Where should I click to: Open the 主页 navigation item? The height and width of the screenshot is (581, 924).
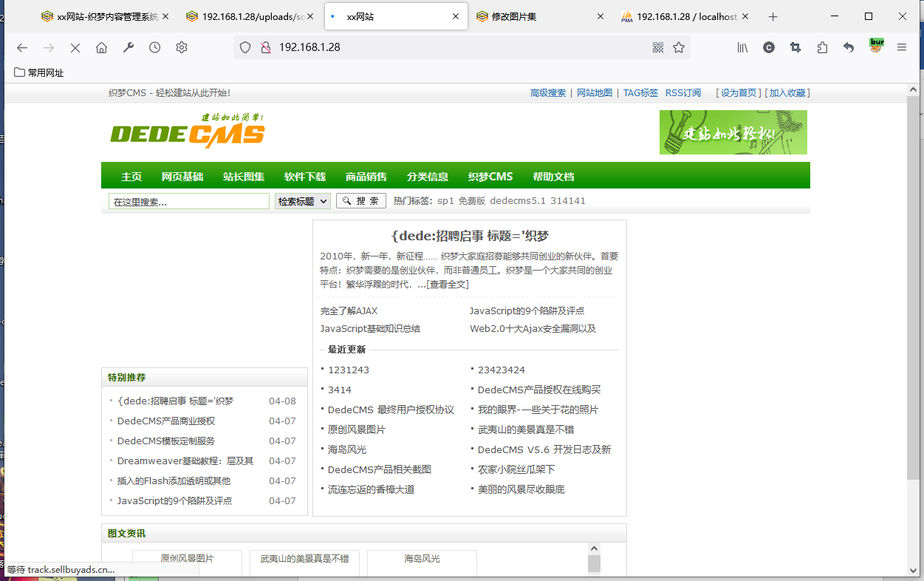click(x=131, y=177)
